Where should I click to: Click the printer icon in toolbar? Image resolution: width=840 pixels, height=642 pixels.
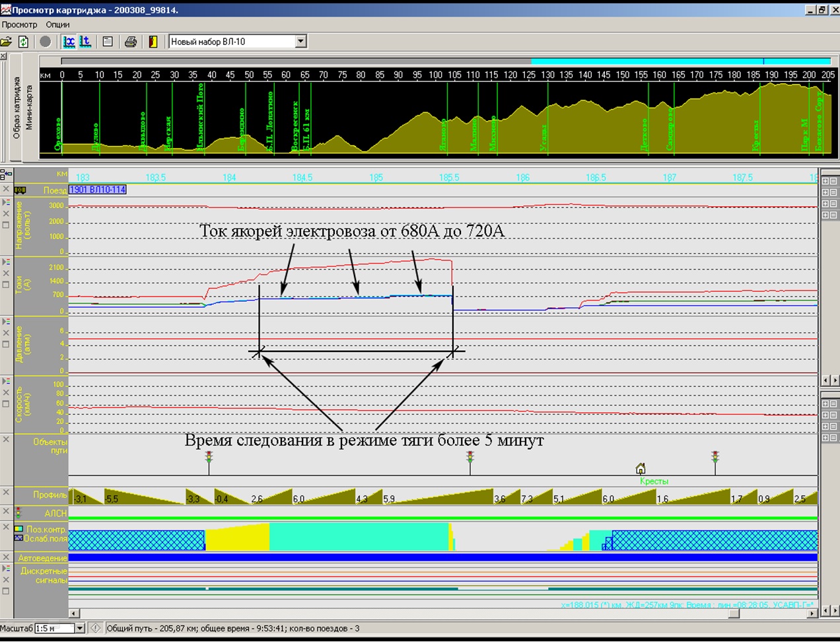click(x=131, y=42)
